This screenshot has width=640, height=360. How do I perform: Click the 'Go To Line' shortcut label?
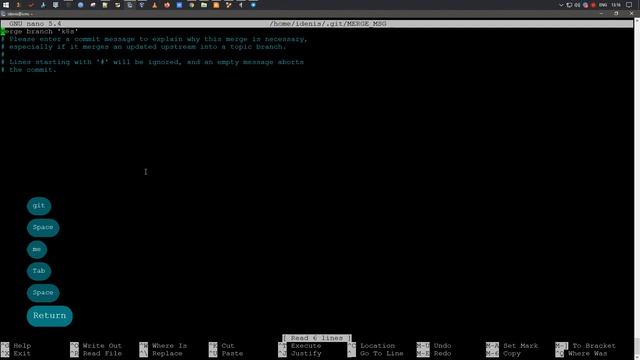click(x=382, y=353)
